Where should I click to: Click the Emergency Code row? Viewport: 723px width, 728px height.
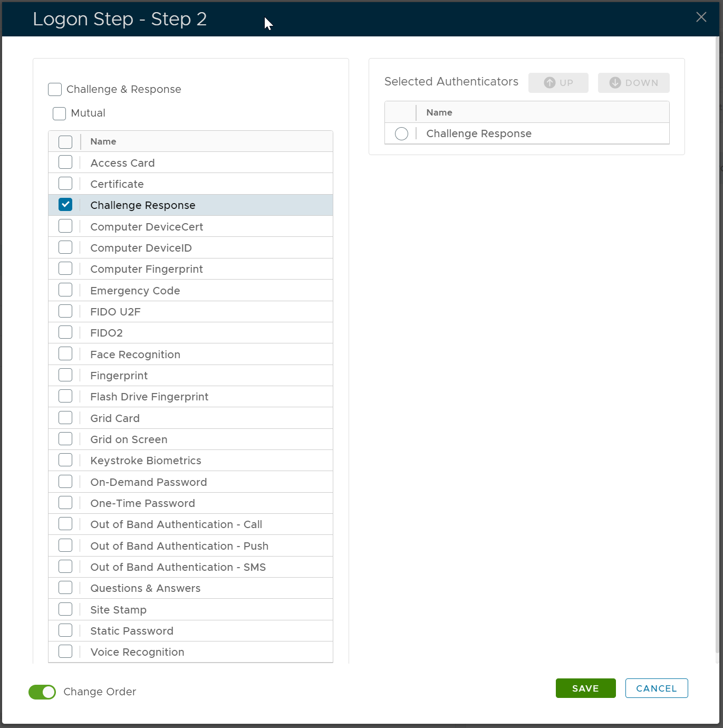[135, 291]
